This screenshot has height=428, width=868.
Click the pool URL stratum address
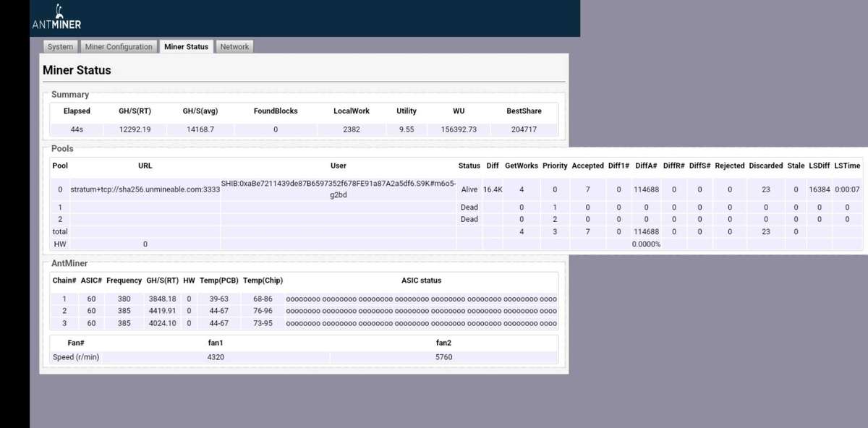point(145,189)
